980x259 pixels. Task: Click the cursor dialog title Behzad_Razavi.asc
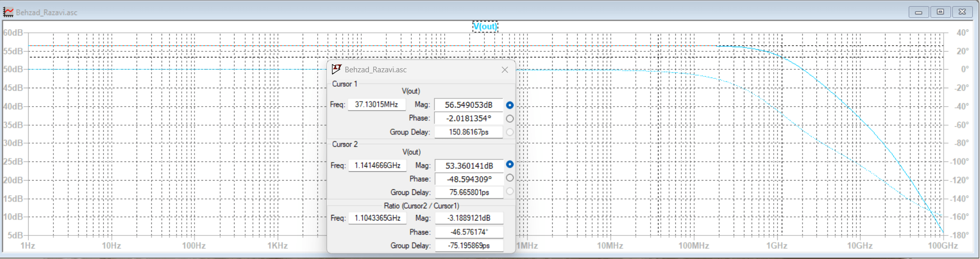[376, 70]
